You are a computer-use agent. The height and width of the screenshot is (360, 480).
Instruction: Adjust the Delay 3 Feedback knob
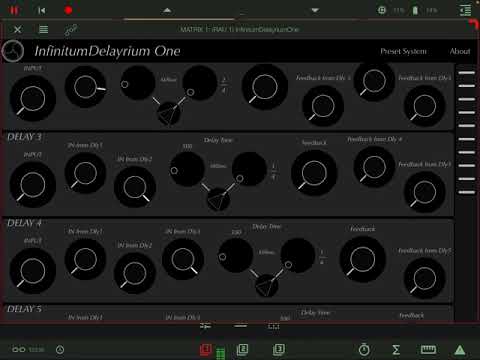tap(314, 173)
